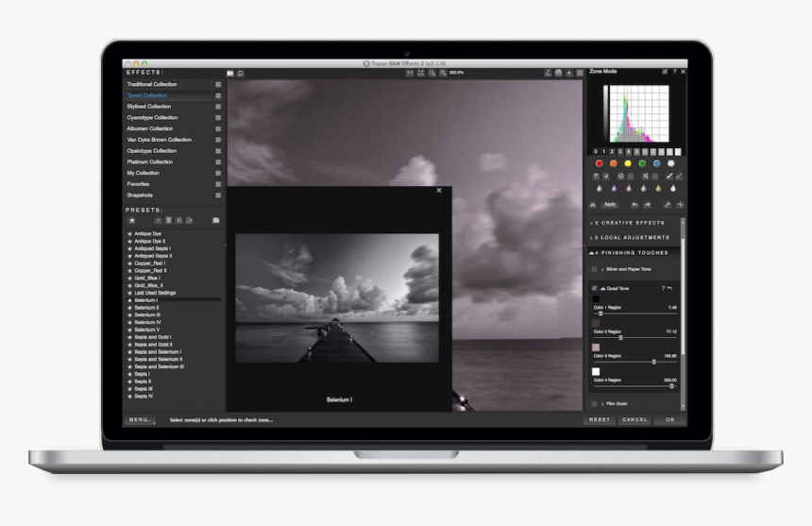
Task: Click the green color filter circle
Action: point(642,163)
